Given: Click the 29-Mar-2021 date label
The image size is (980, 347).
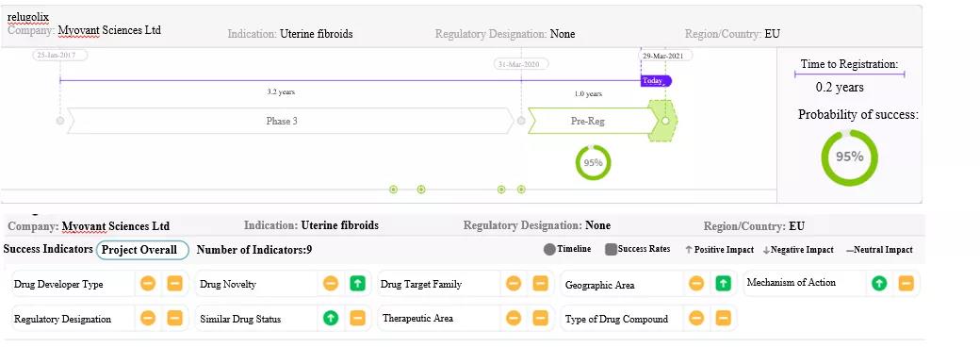Looking at the screenshot, I should [x=665, y=56].
